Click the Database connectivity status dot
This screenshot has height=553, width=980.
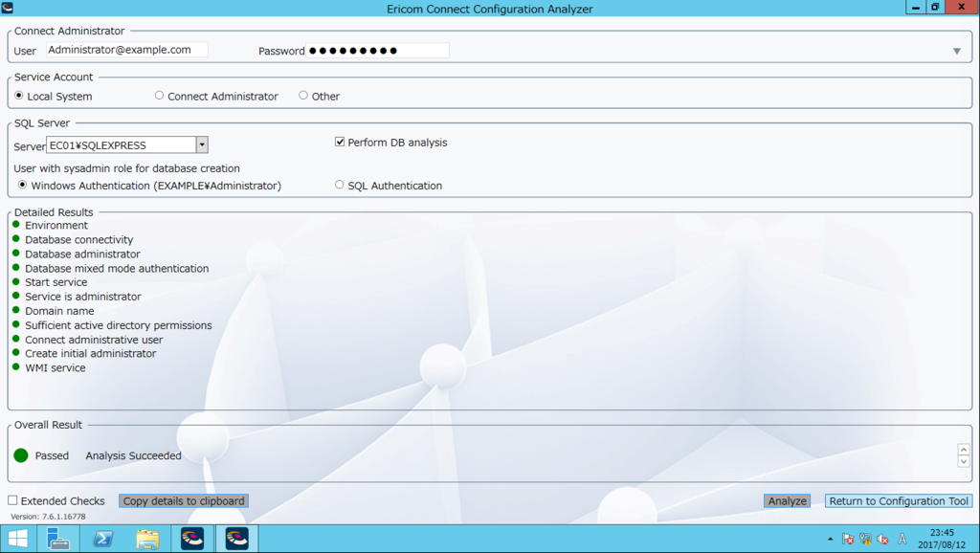(16, 238)
